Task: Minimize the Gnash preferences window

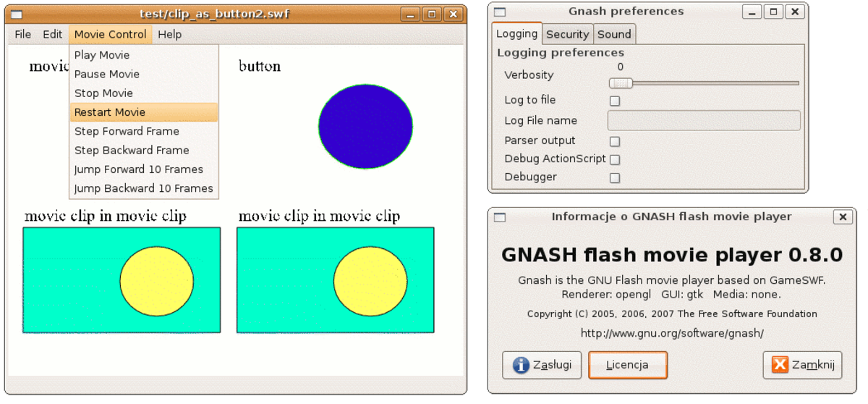Action: [752, 12]
